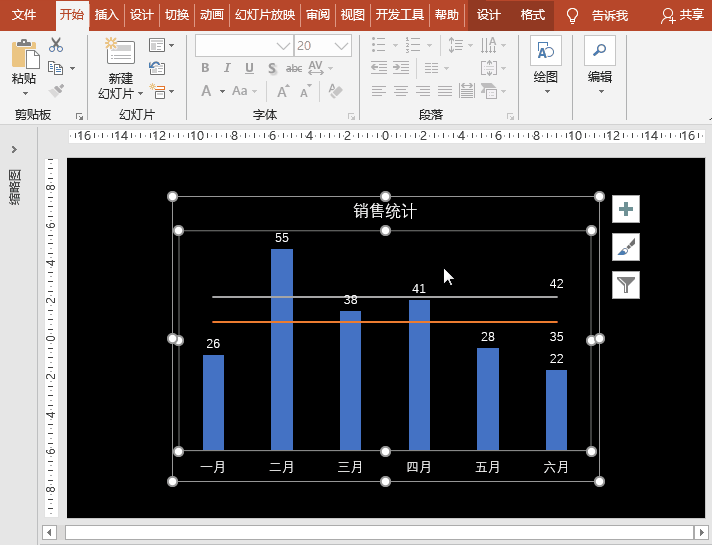Align text left
The height and width of the screenshot is (545, 712).
point(379,91)
